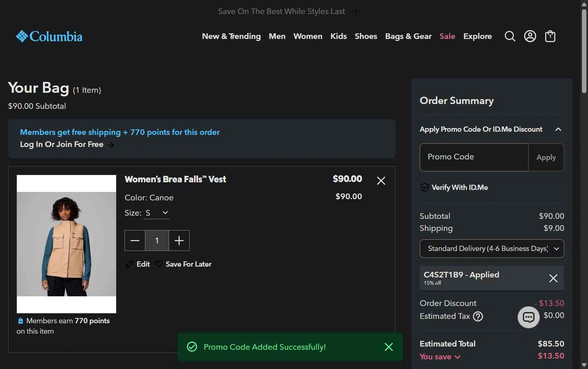588x369 pixels.
Task: Click the Apply promo button
Action: pos(546,157)
